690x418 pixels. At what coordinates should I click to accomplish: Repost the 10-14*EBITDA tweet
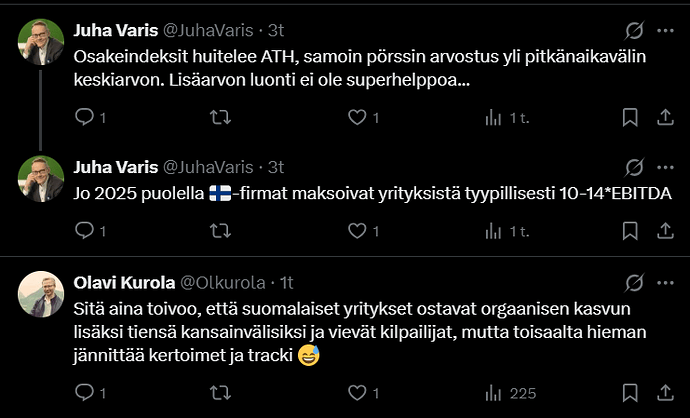(220, 231)
